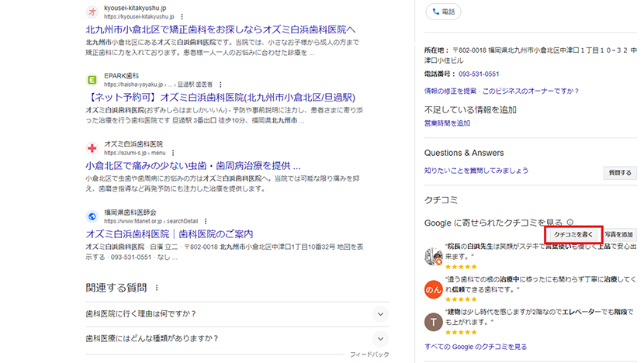Viewport: 644px width, 363px height.
Task: Open three-dot menu next to 関連する質問
Action: coord(157,288)
